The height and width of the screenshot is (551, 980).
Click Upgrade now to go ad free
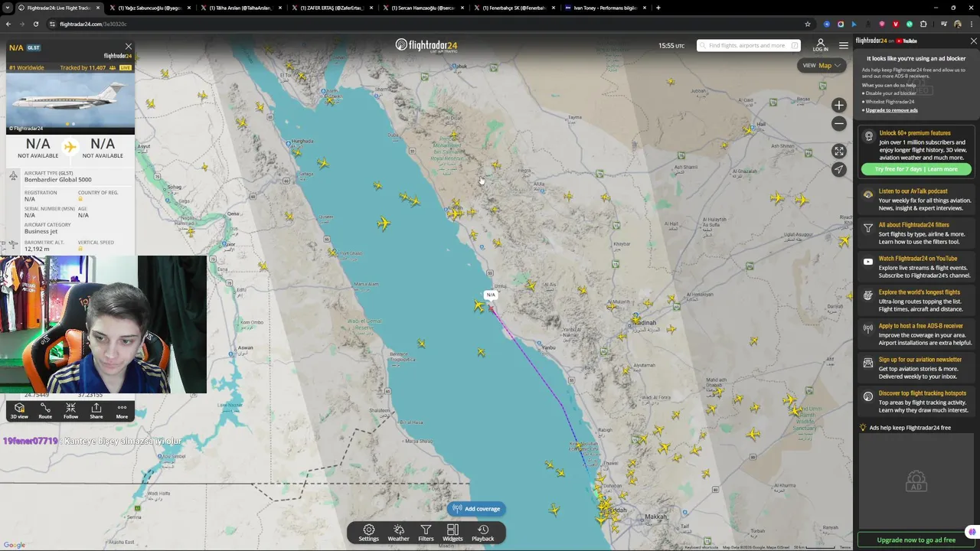pyautogui.click(x=916, y=540)
